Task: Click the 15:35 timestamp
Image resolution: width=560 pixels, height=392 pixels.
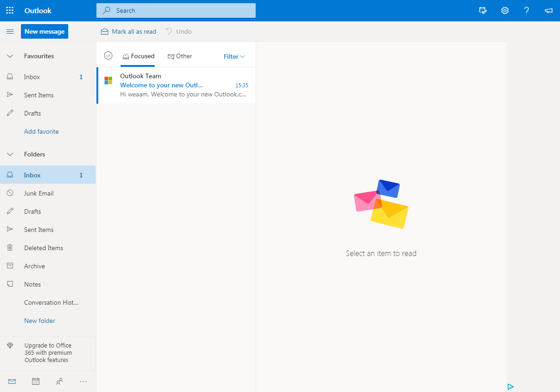Action: tap(242, 85)
